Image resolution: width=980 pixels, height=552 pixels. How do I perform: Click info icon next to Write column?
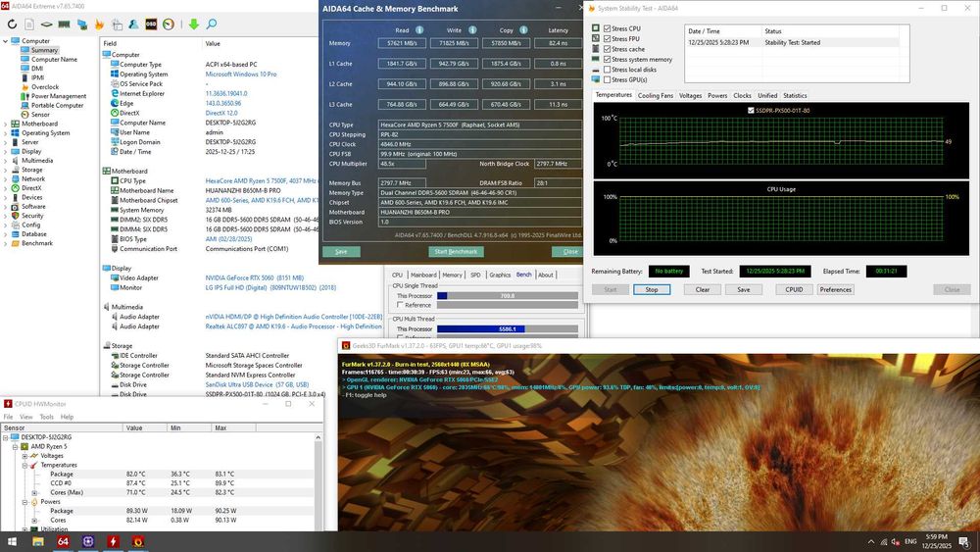pos(472,30)
